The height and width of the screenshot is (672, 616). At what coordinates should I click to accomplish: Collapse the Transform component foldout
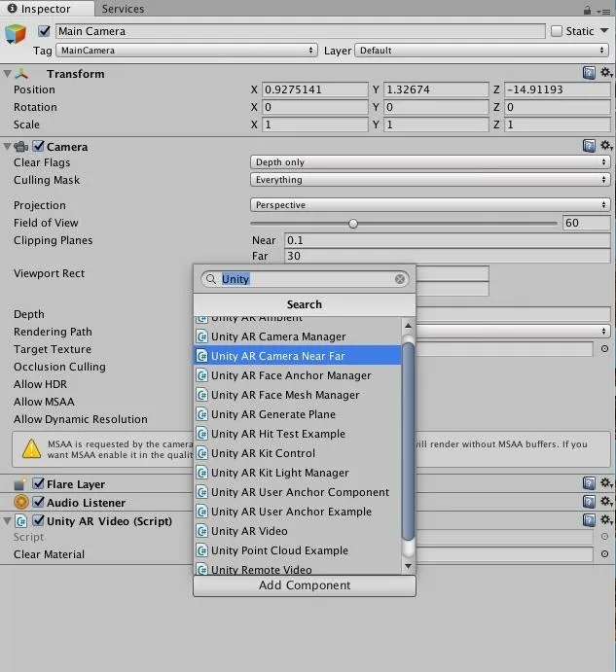[7, 74]
